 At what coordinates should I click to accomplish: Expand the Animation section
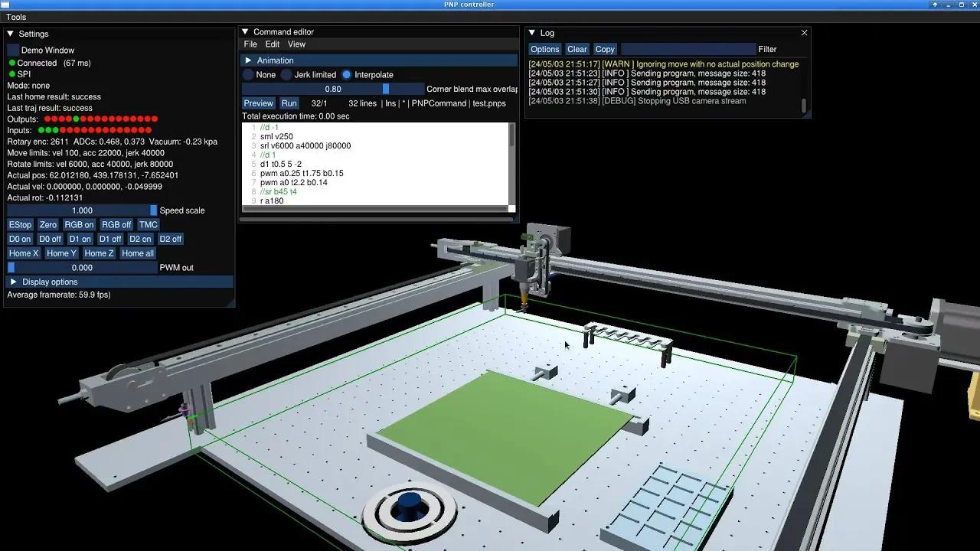(248, 60)
